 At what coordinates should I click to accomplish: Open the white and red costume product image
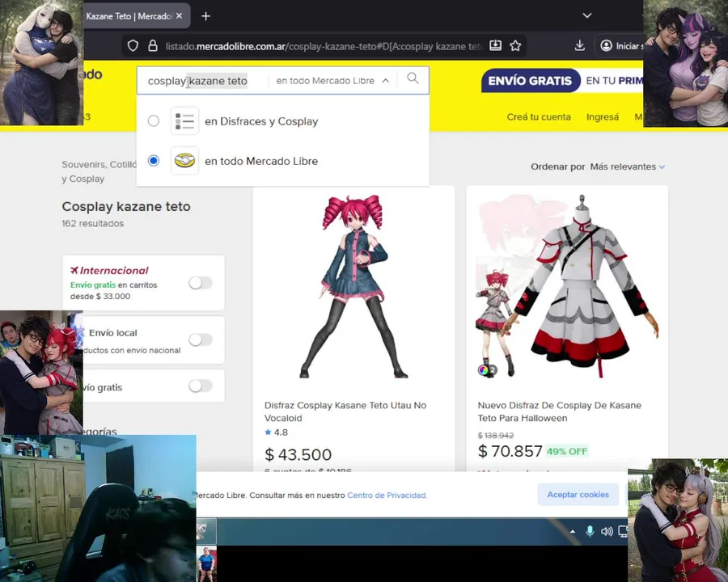tap(567, 287)
